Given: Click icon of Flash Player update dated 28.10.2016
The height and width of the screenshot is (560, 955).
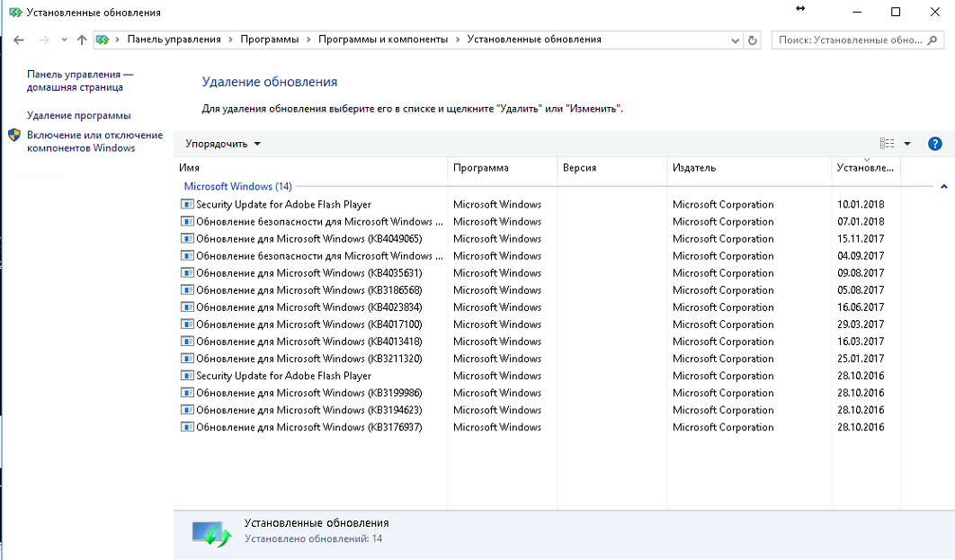Looking at the screenshot, I should pyautogui.click(x=187, y=376).
